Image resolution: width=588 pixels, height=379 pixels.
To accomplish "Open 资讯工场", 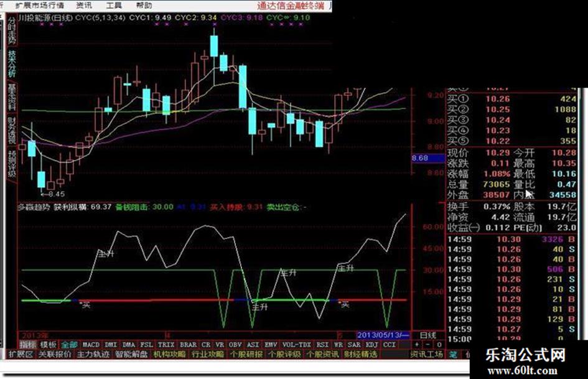I will point(426,354).
